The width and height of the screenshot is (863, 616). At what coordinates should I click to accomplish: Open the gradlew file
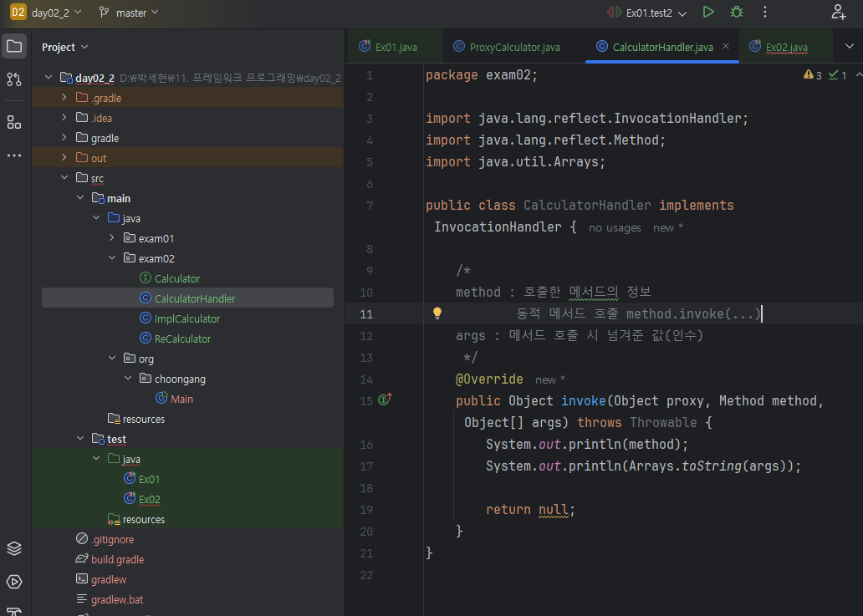(101, 580)
